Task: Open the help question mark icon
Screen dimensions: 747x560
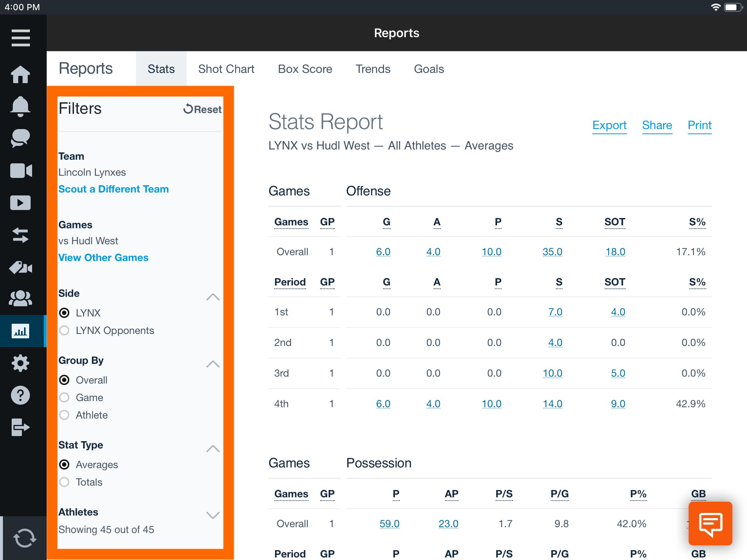Action: [21, 395]
